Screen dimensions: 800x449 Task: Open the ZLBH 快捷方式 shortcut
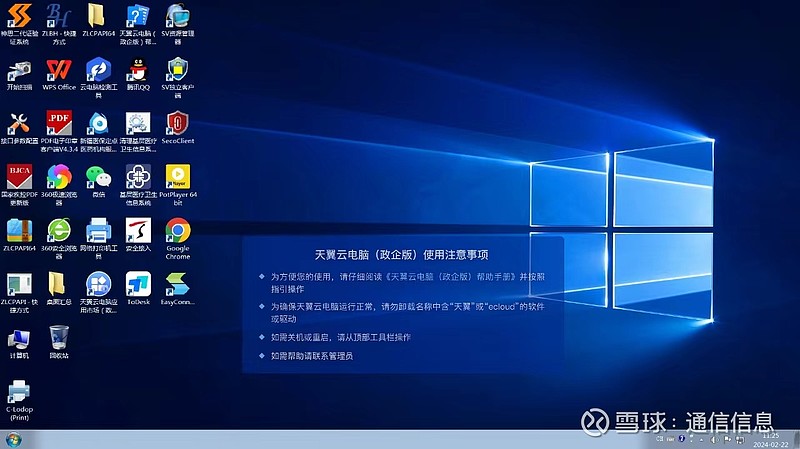tap(59, 23)
